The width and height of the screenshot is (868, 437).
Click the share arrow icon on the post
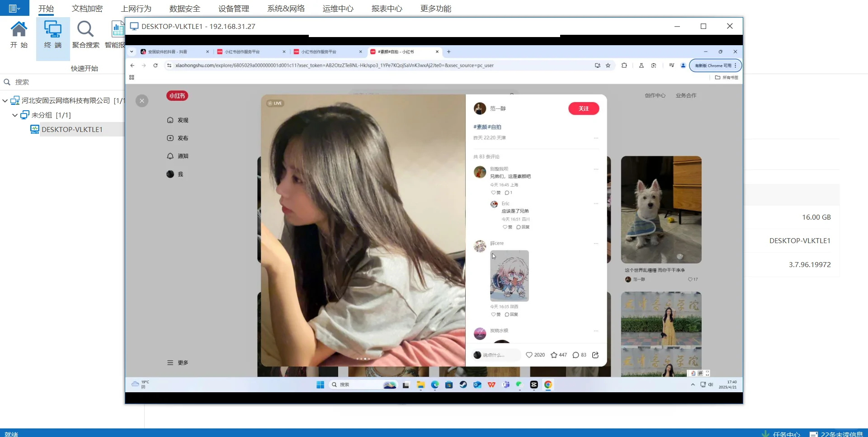point(595,355)
